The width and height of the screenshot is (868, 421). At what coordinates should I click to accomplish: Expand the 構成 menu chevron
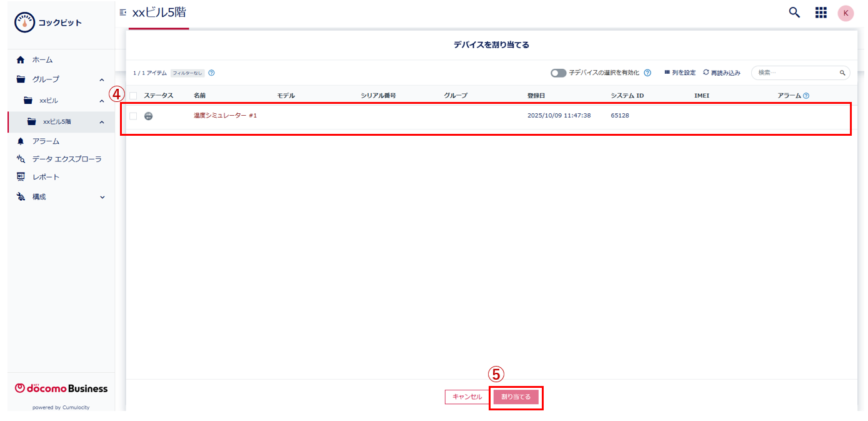coord(102,197)
